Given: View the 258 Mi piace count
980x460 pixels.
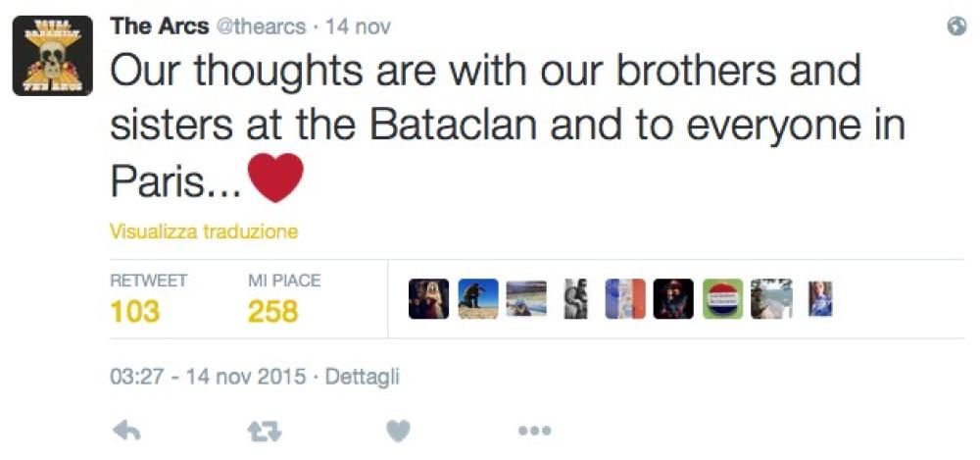Looking at the screenshot, I should (x=272, y=312).
